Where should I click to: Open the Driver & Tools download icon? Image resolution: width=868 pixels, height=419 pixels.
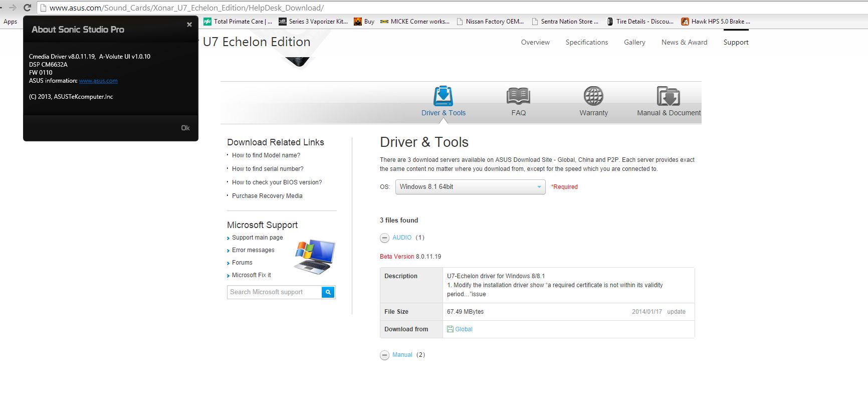tap(443, 96)
